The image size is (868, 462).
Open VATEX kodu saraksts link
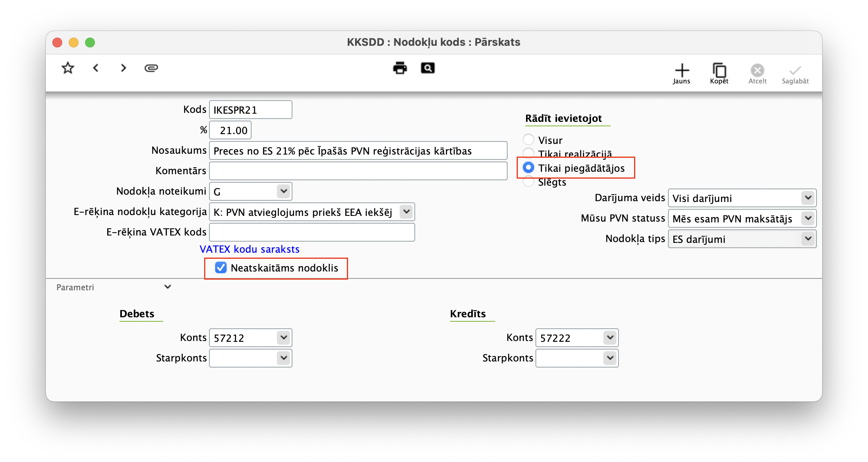click(250, 249)
